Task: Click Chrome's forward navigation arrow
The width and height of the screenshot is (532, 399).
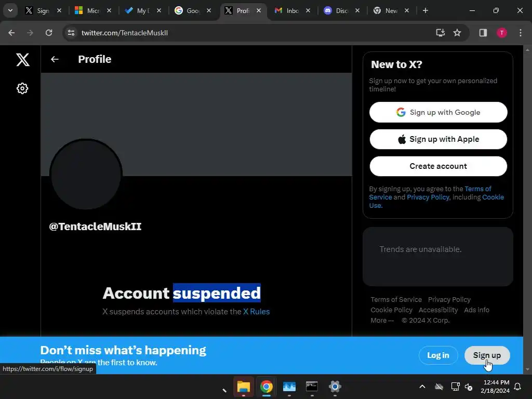Action: pyautogui.click(x=30, y=33)
